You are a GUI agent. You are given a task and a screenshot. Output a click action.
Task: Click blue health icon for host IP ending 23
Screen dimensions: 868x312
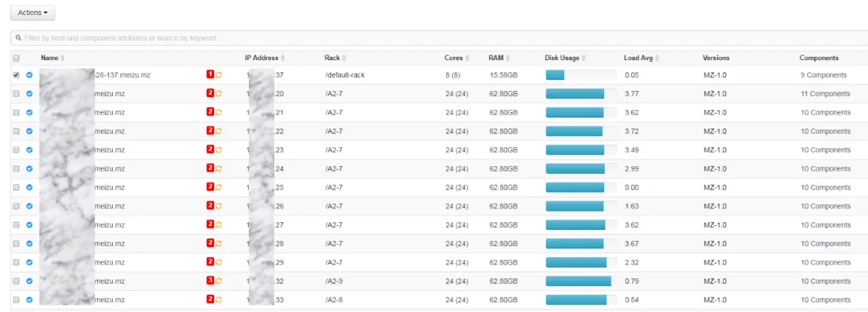pyautogui.click(x=29, y=150)
